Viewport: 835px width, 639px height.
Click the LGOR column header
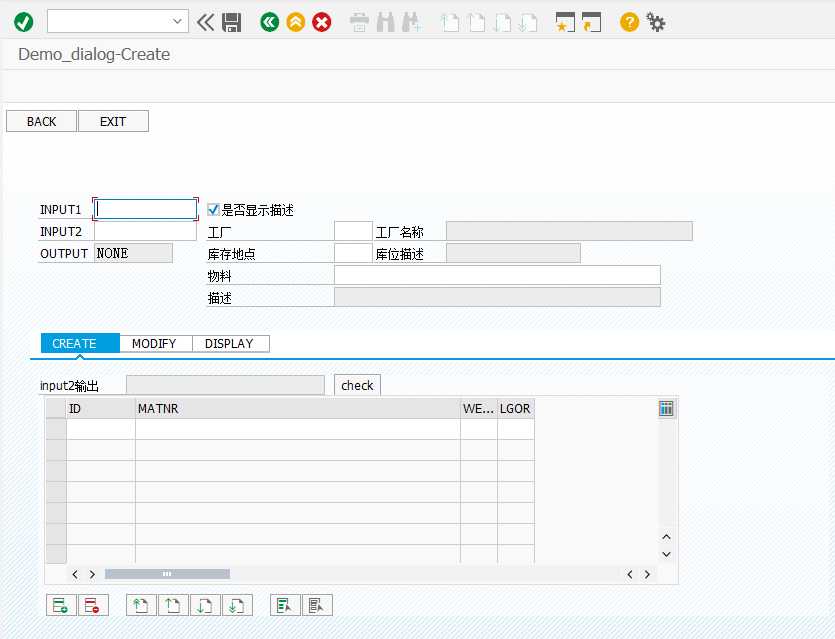click(515, 408)
